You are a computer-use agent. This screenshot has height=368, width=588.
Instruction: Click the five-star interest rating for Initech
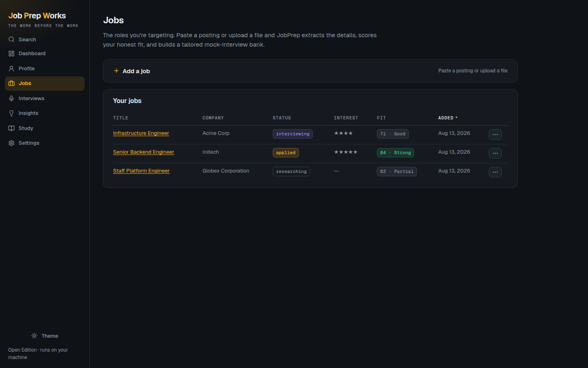tap(346, 152)
